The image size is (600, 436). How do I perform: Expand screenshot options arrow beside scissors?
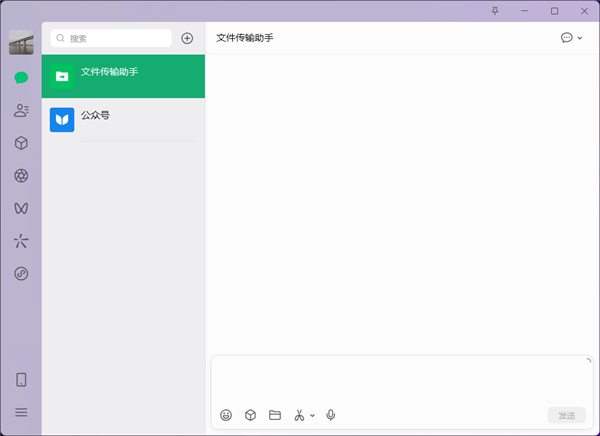click(x=312, y=415)
